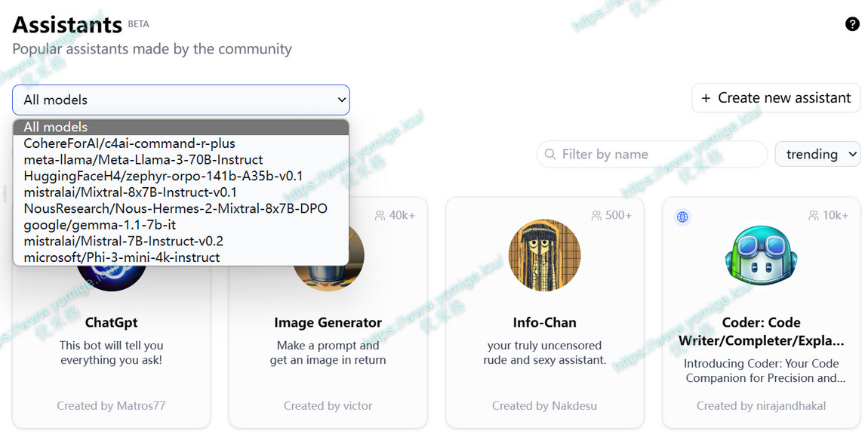Collapse the All models dropdown
Screen dimensions: 868x440
pyautogui.click(x=180, y=100)
